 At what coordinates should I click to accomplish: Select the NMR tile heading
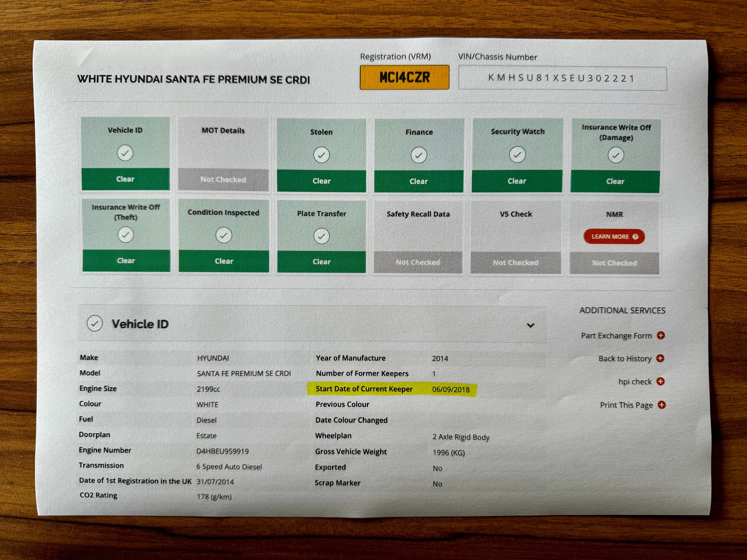pyautogui.click(x=614, y=214)
